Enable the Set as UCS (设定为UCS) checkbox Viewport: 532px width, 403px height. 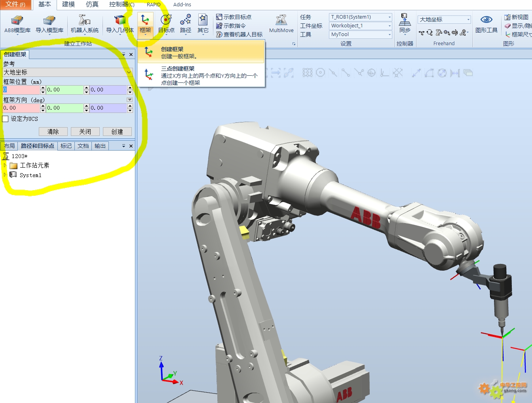(x=5, y=119)
